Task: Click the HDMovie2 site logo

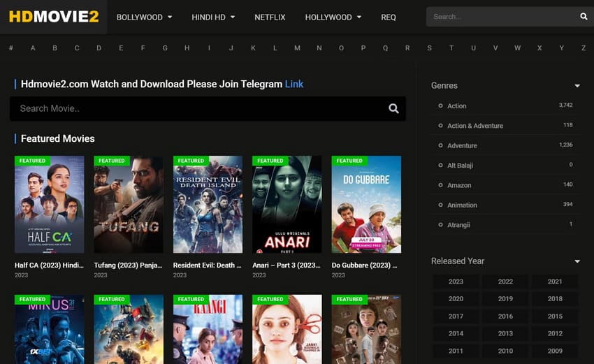Action: coord(54,17)
